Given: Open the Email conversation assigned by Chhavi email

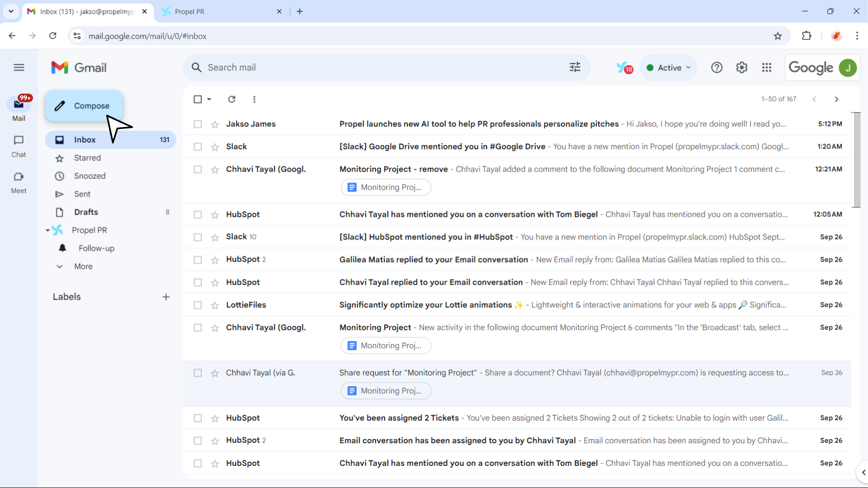Looking at the screenshot, I should (517, 441).
